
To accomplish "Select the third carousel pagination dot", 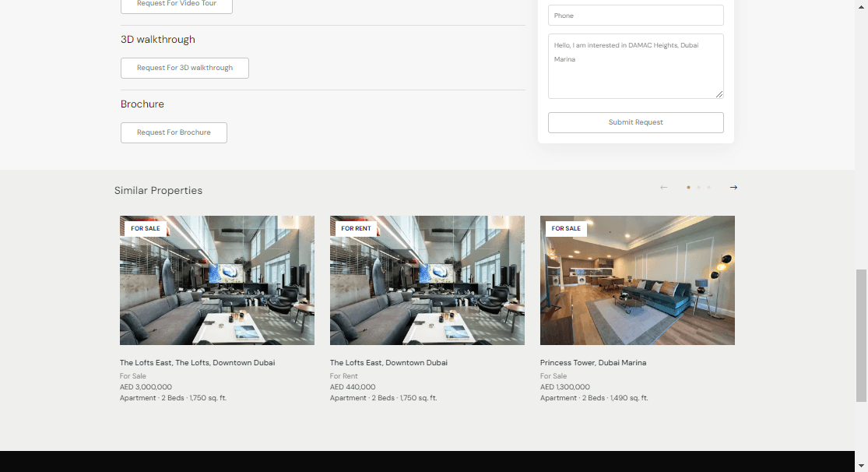I will (x=708, y=188).
